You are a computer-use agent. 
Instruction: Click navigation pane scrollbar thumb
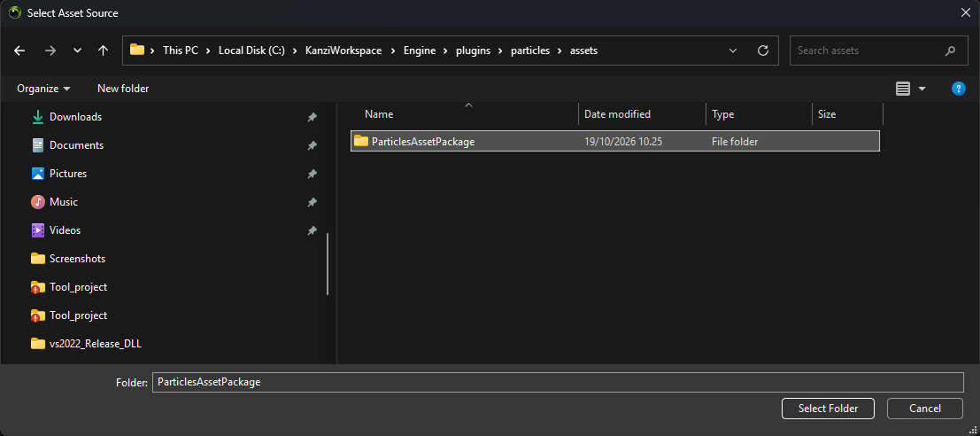click(328, 263)
